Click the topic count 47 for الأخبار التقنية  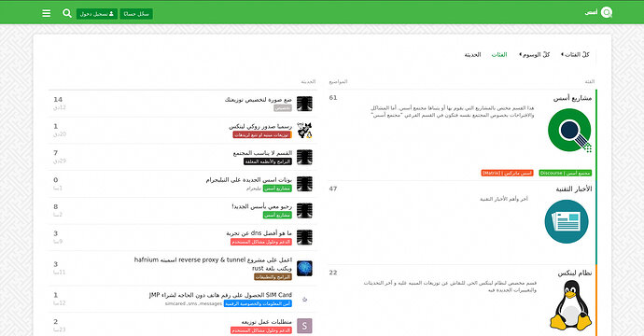pos(333,189)
